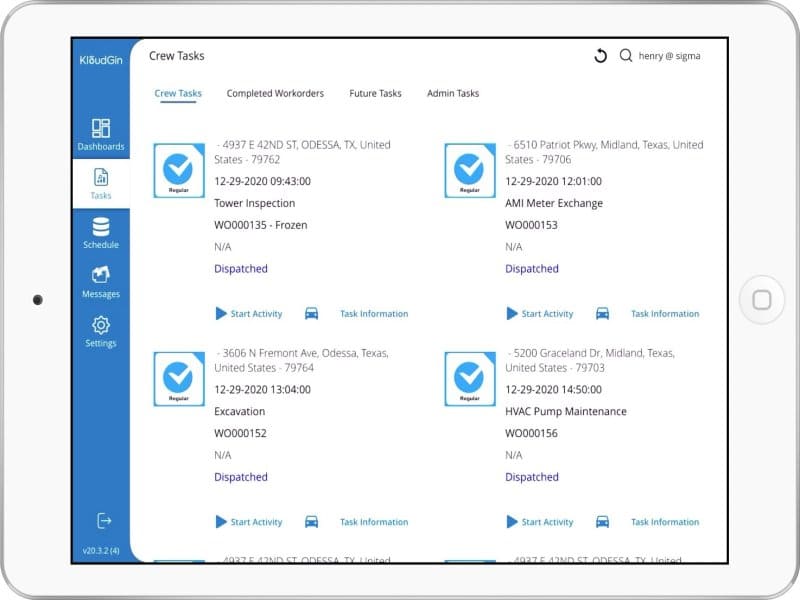Start Activity for AMI Meter Exchange
Viewport: 800px width, 600px height.
click(540, 314)
